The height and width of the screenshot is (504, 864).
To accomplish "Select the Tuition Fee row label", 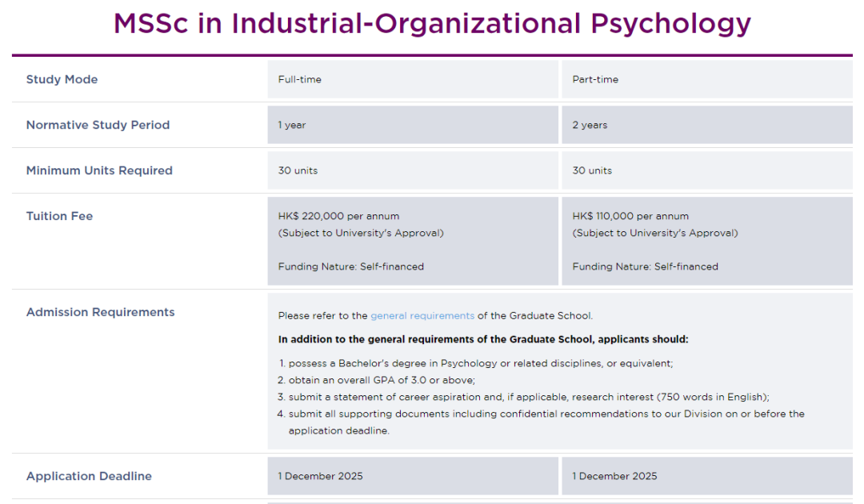I will tap(59, 216).
